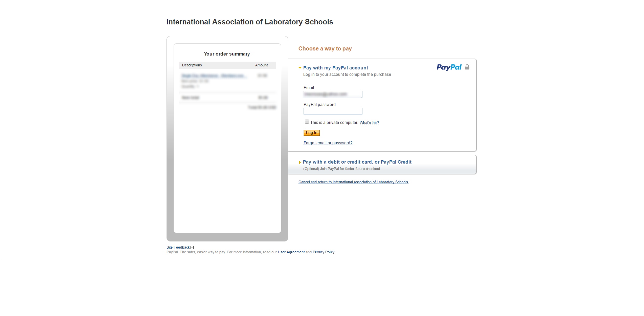Viewport: 644px width, 316px height.
Task: Click the 'Descriptions' column header
Action: (192, 65)
